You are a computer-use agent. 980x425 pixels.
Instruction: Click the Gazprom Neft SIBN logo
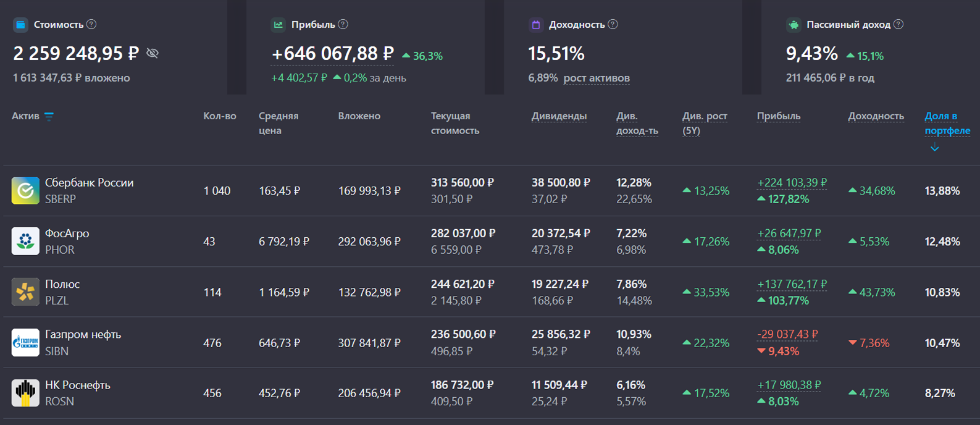point(25,342)
